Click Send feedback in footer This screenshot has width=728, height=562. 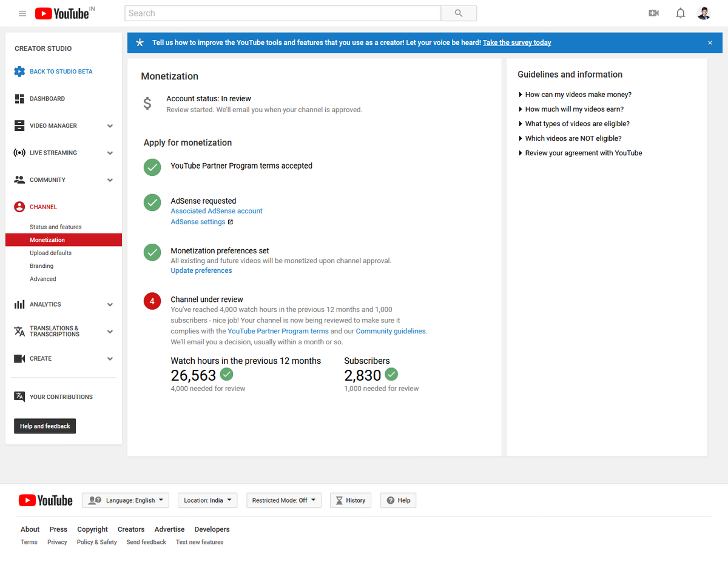point(146,542)
